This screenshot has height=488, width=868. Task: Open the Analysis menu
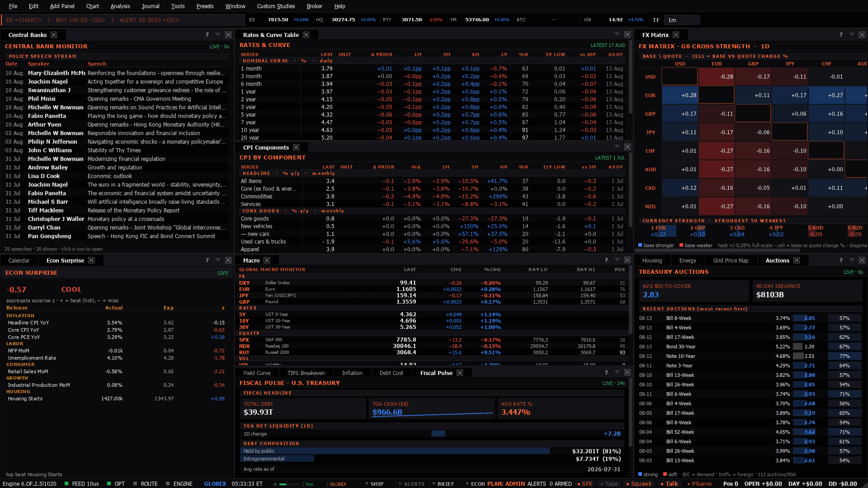(x=120, y=6)
